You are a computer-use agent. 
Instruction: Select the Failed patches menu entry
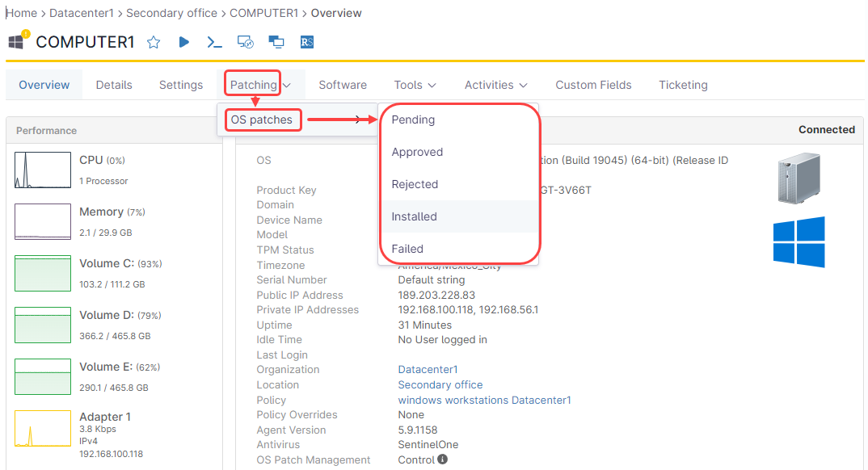407,249
